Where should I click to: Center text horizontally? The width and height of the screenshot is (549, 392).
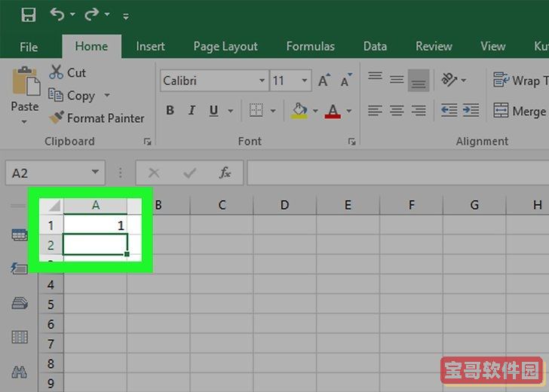pos(397,111)
